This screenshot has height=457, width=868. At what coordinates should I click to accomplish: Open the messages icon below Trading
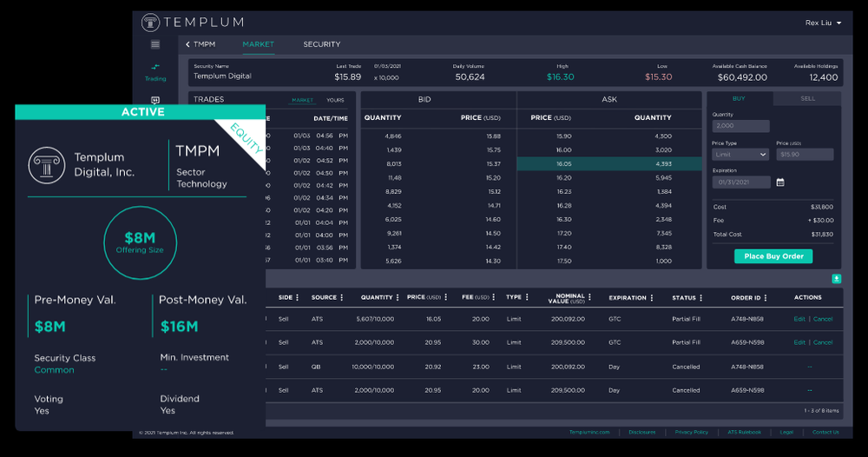pyautogui.click(x=155, y=100)
